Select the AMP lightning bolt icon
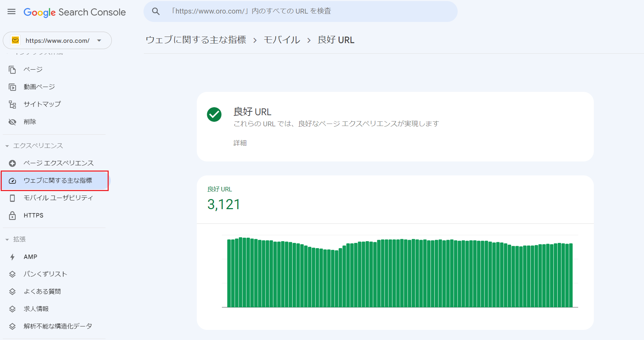Screen dimensions: 644x340 click(12, 256)
